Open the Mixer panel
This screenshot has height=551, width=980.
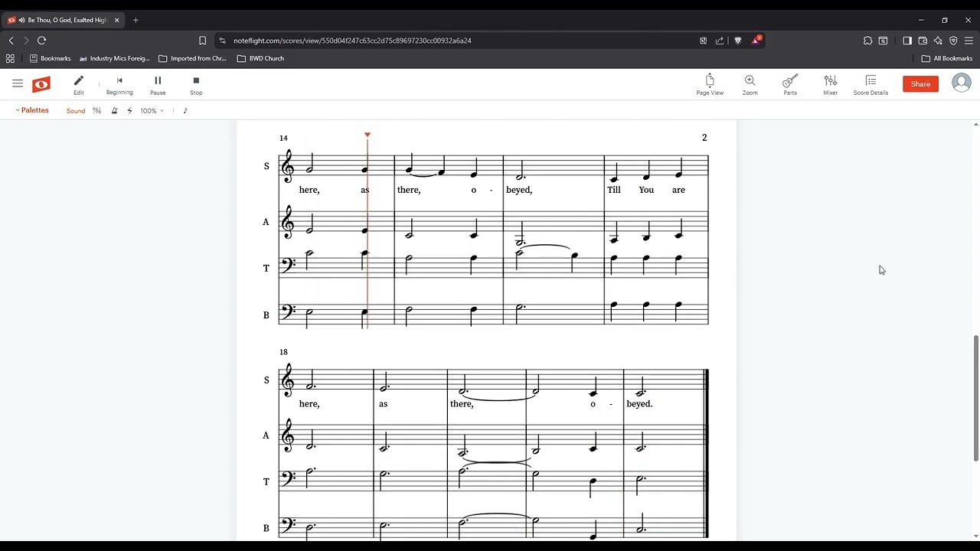830,84
